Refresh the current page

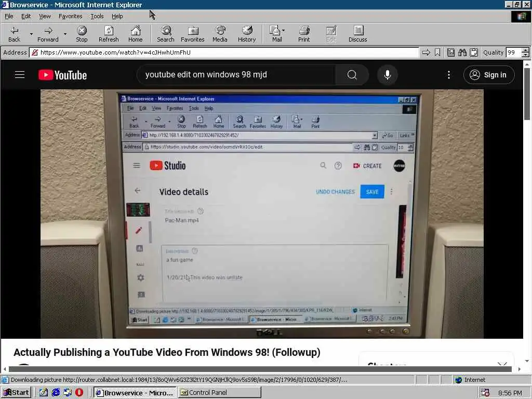(109, 34)
